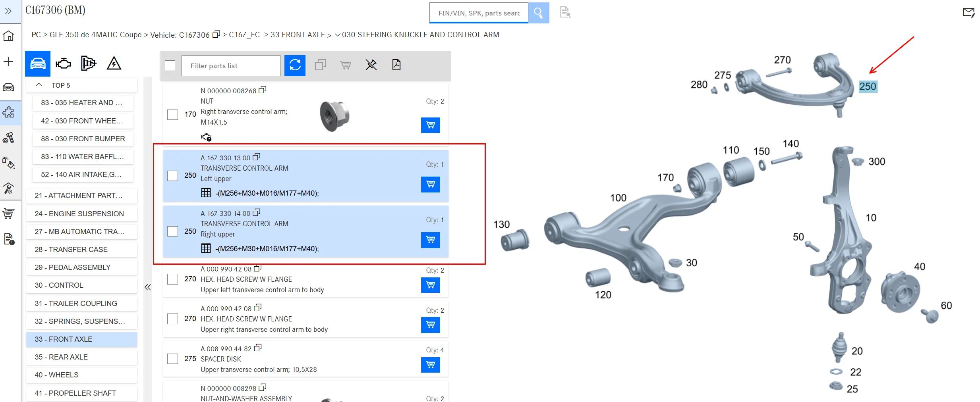This screenshot has height=402, width=980.
Task: Open 35 - REAR AXLE group
Action: 81,357
